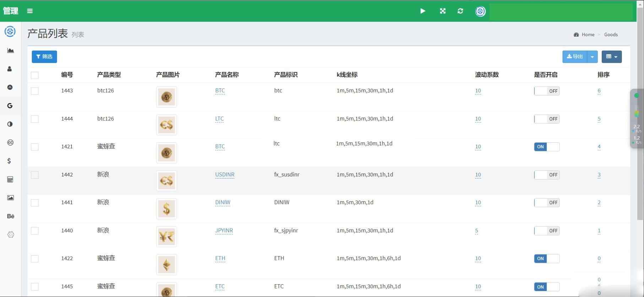Edit product name ETC link
This screenshot has height=297, width=644.
click(x=220, y=286)
